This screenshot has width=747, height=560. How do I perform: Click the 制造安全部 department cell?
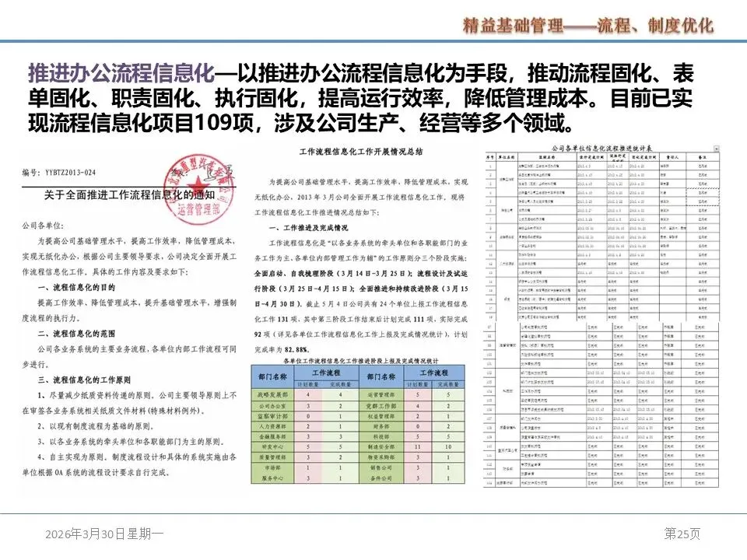click(x=381, y=447)
